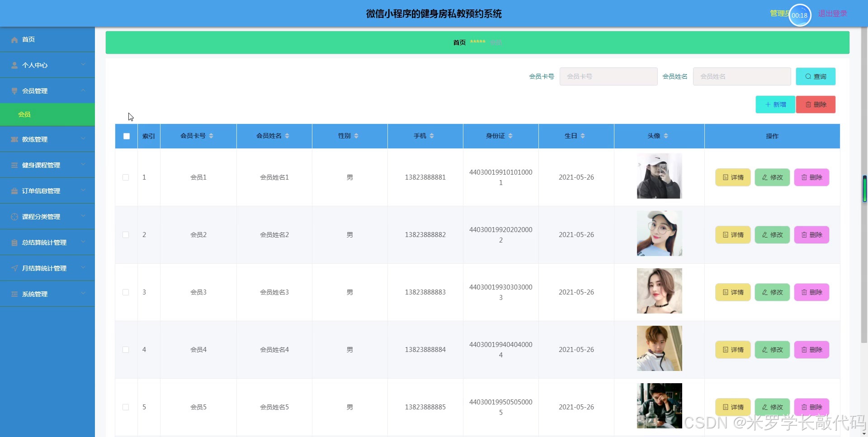
Task: Open the 总结算统计管理 menu
Action: [x=44, y=243]
